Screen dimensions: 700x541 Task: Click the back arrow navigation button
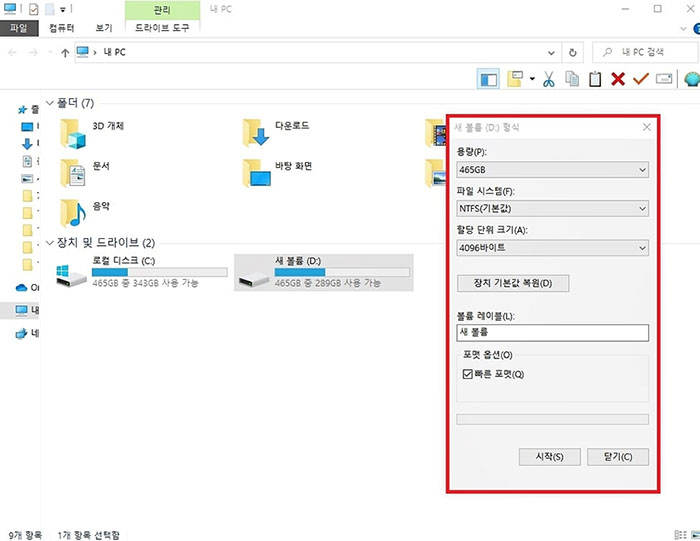(x=12, y=53)
